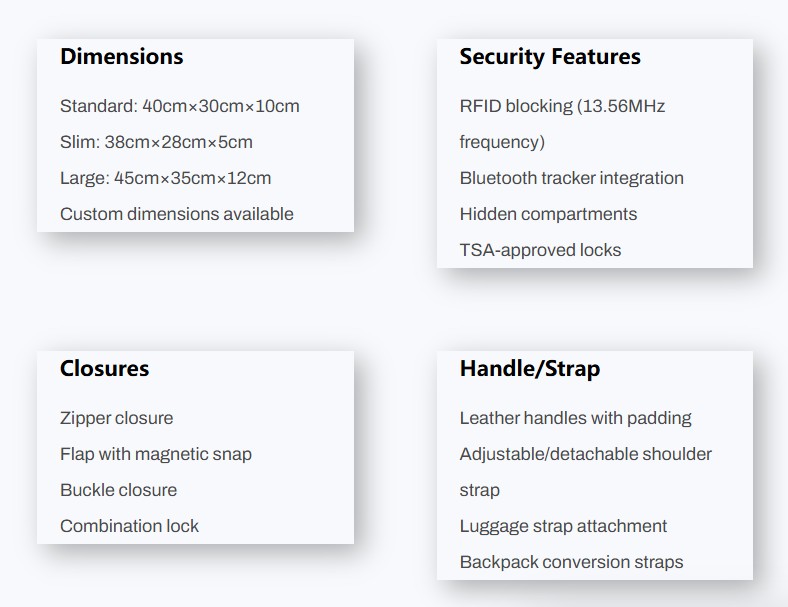Select the RFID blocking list item

tap(561, 107)
